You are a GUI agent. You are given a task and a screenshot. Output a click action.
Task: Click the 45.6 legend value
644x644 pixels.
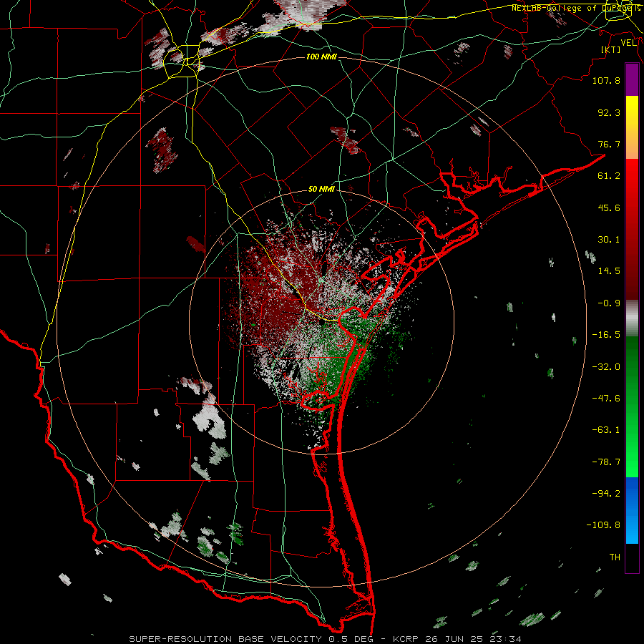coord(609,208)
